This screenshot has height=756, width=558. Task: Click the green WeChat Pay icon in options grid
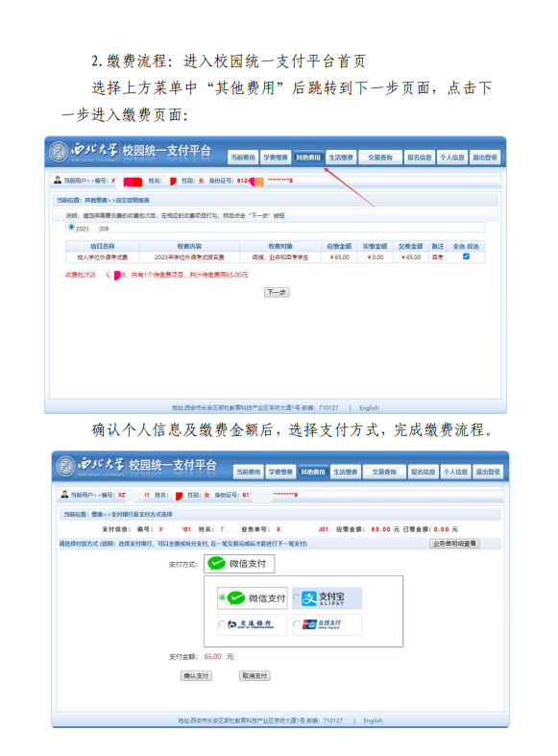coord(236,598)
